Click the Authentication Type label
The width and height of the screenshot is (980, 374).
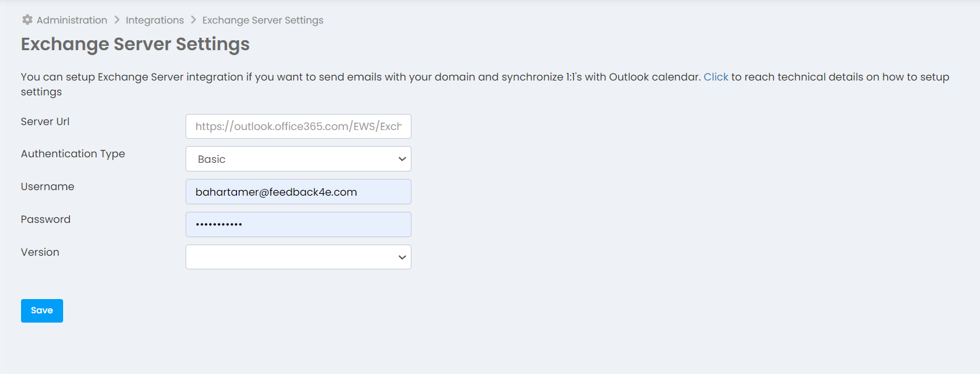click(73, 154)
